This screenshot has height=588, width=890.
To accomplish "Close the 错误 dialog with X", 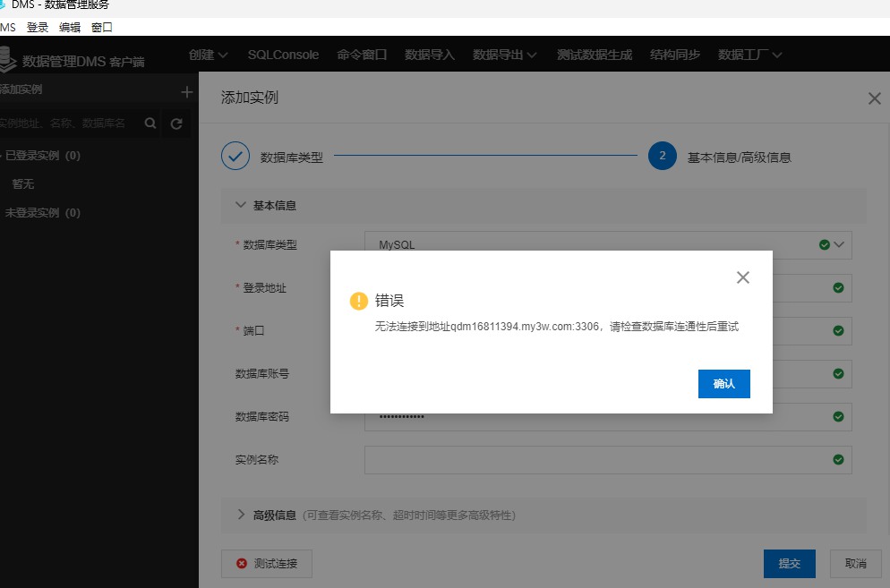I will 742,277.
